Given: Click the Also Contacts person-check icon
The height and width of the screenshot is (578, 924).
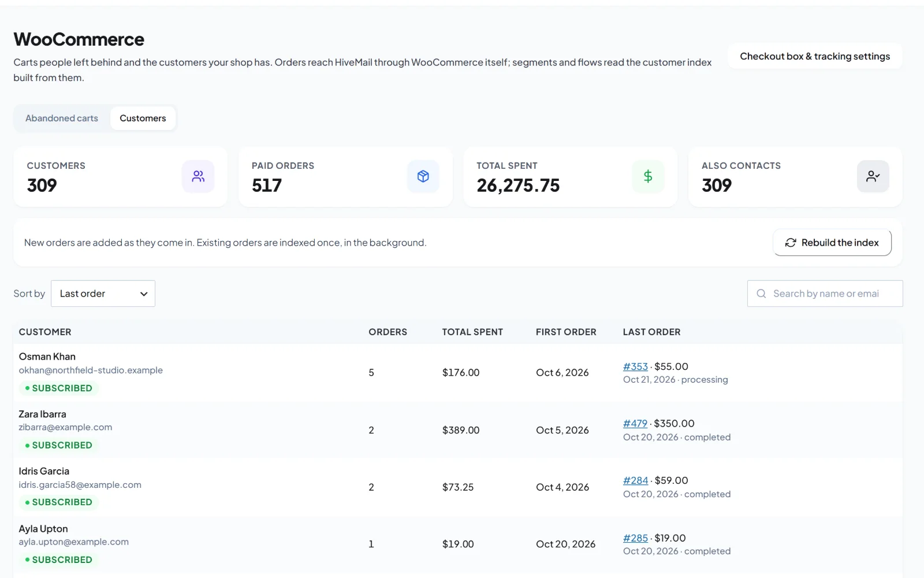Looking at the screenshot, I should (873, 176).
